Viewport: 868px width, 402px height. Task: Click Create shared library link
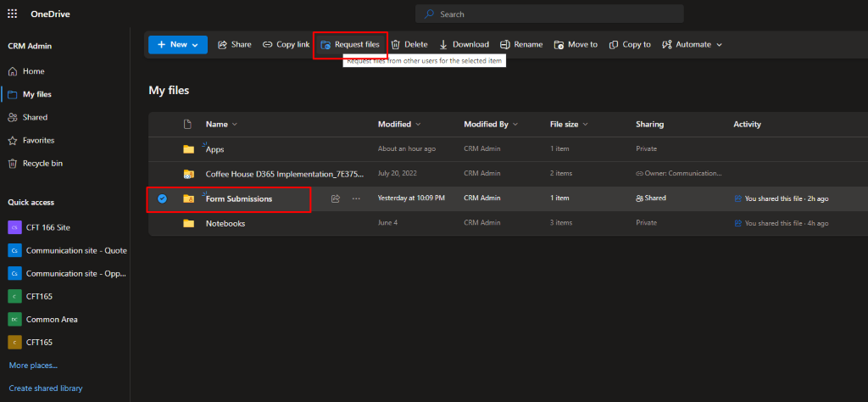point(46,388)
